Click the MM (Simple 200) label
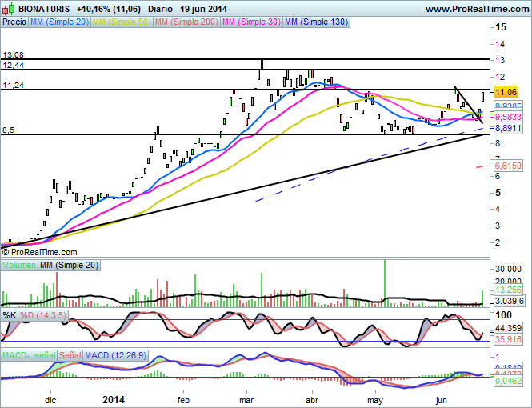Screen dimensions: 532x408 (x=185, y=23)
